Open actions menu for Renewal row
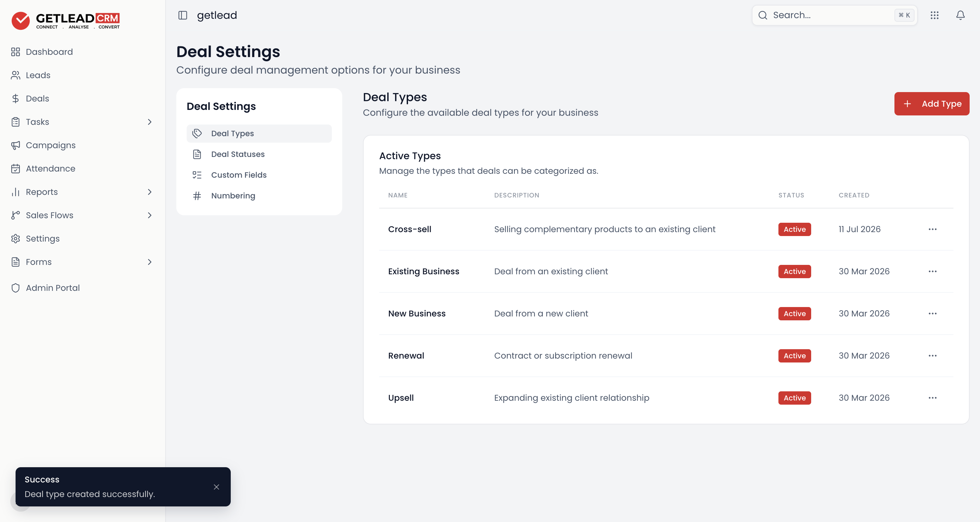 pyautogui.click(x=932, y=356)
